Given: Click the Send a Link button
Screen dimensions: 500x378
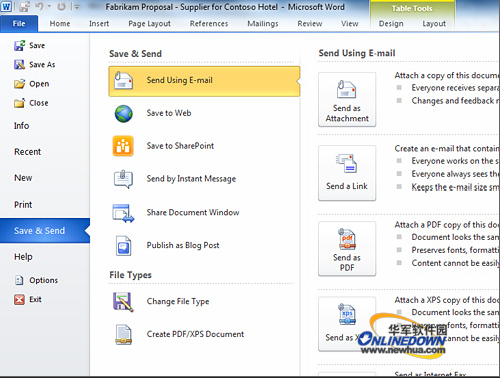Looking at the screenshot, I should pyautogui.click(x=347, y=173).
